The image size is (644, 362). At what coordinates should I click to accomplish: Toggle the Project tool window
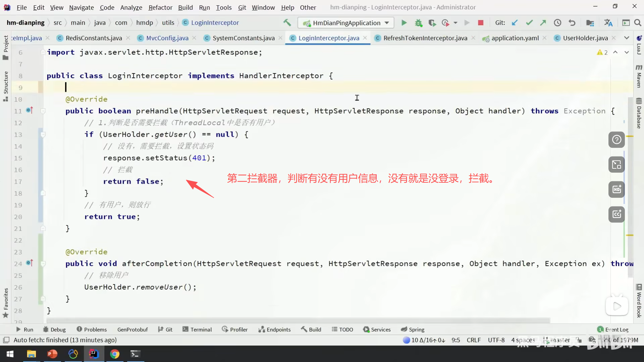5,47
